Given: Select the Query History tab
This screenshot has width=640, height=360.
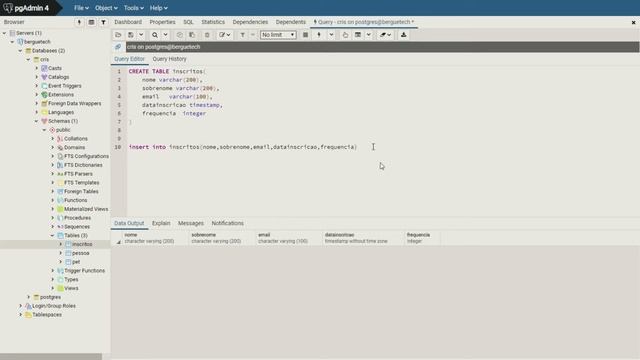Looking at the screenshot, I should pyautogui.click(x=169, y=59).
